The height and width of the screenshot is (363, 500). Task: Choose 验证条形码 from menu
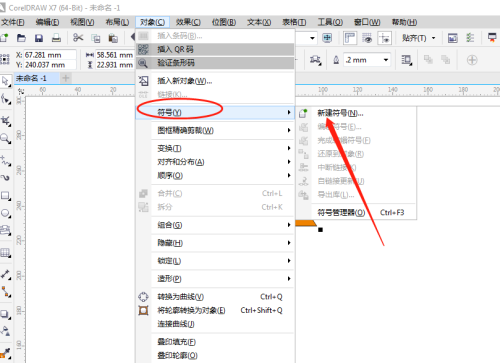coord(215,63)
